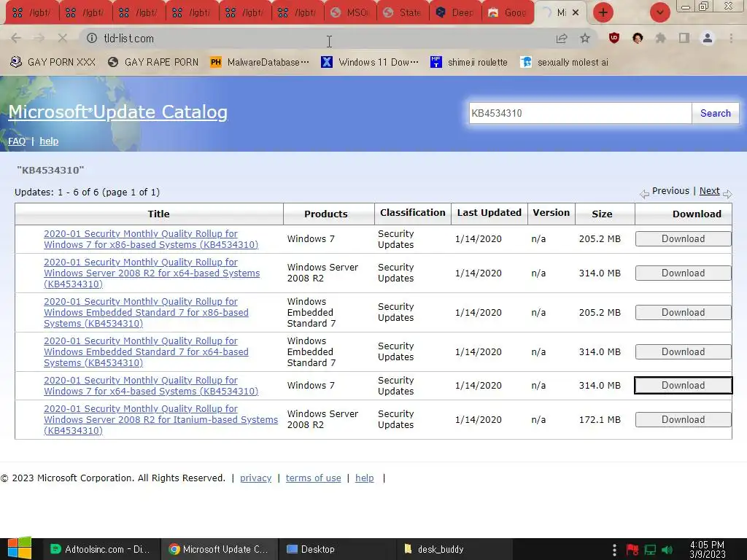747x560 pixels.
Task: Open Desktop item on taskbar
Action: coord(337,549)
